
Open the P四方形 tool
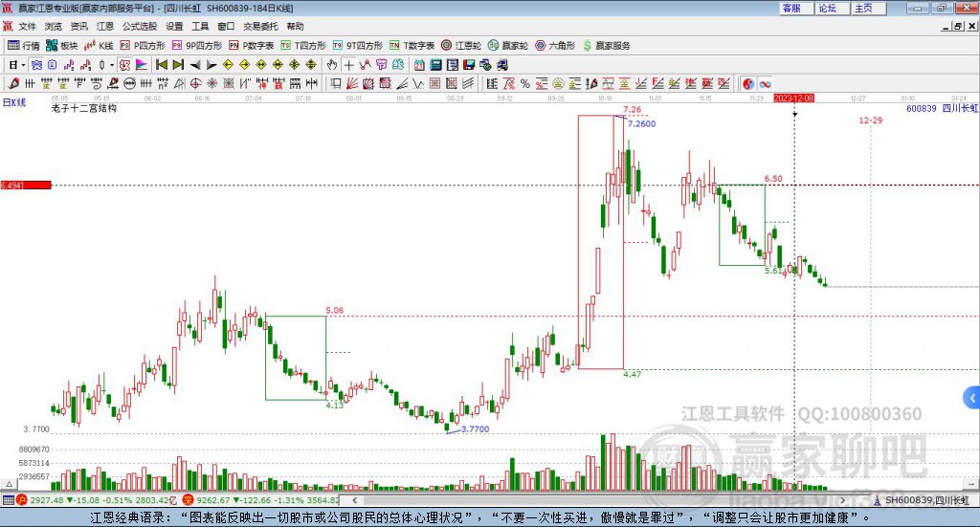pos(143,46)
